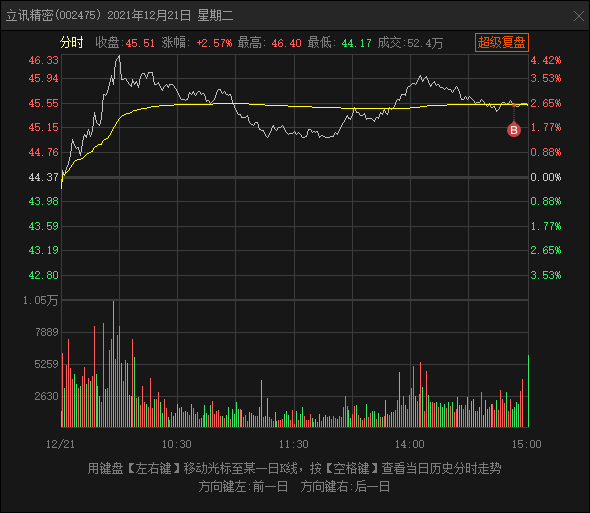Click the title 立讯精密(002475)
The width and height of the screenshot is (590, 513).
tap(54, 15)
